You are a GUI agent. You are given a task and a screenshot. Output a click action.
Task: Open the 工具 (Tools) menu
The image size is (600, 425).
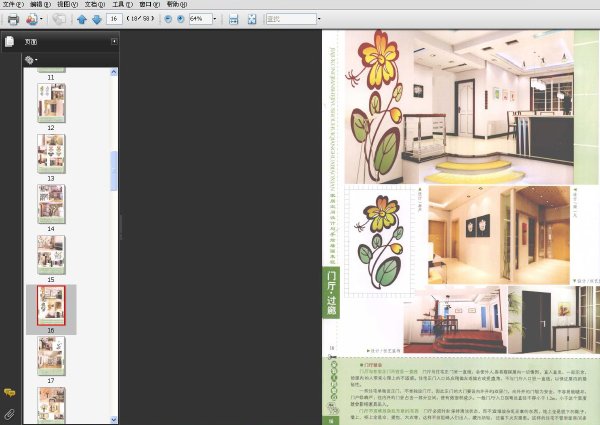(x=122, y=5)
